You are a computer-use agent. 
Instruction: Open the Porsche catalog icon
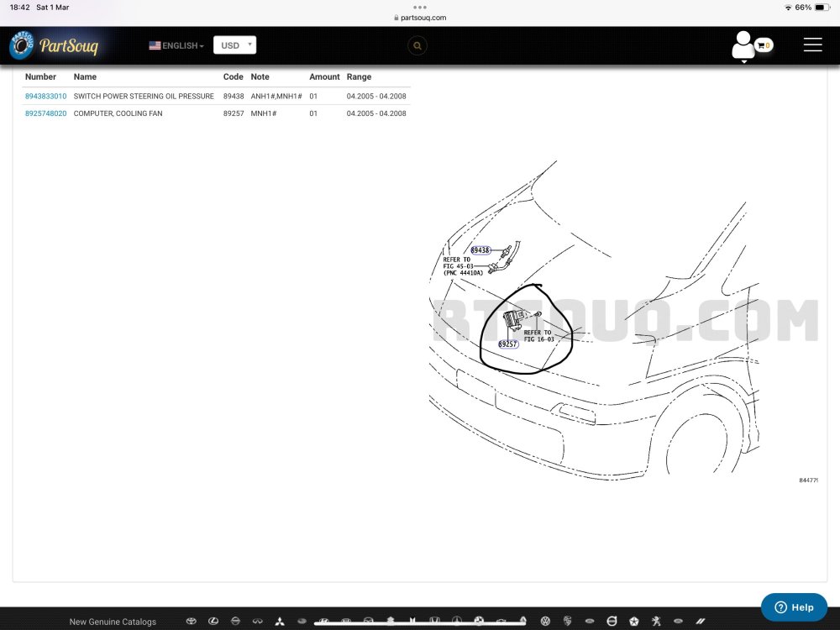click(x=567, y=622)
